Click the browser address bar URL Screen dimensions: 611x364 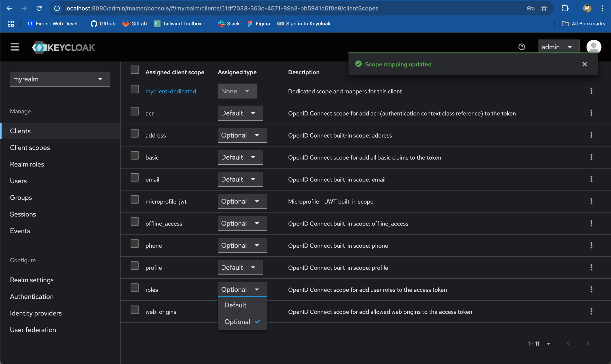(x=221, y=8)
